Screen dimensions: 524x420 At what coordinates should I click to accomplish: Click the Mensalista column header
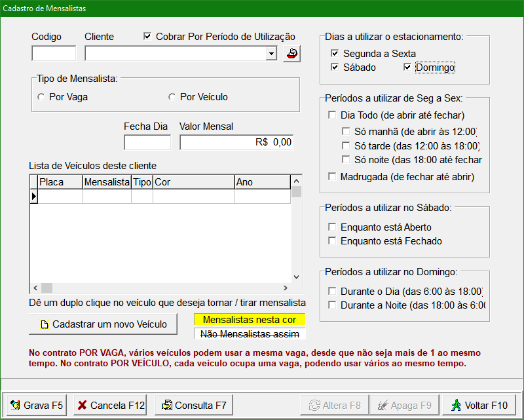coord(107,182)
